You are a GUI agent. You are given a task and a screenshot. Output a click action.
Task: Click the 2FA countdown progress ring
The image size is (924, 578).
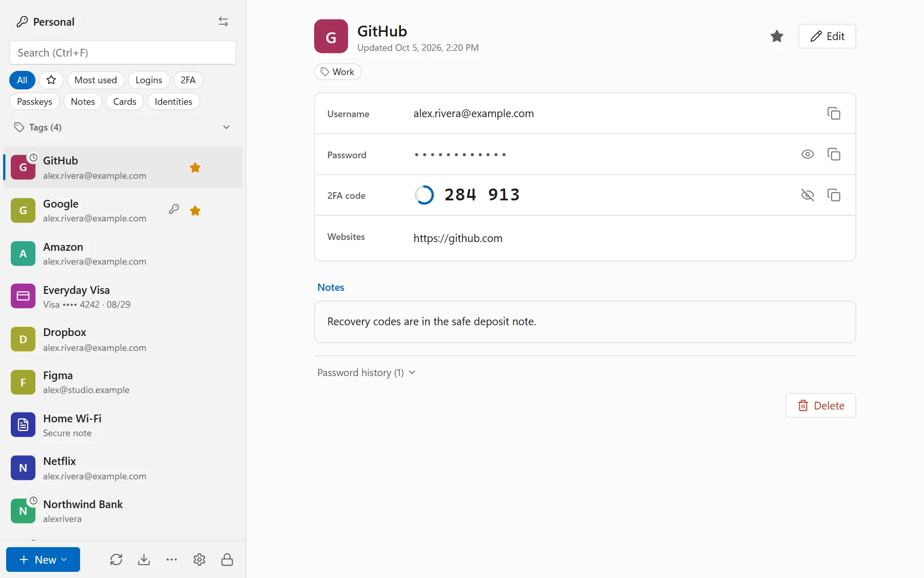(425, 195)
